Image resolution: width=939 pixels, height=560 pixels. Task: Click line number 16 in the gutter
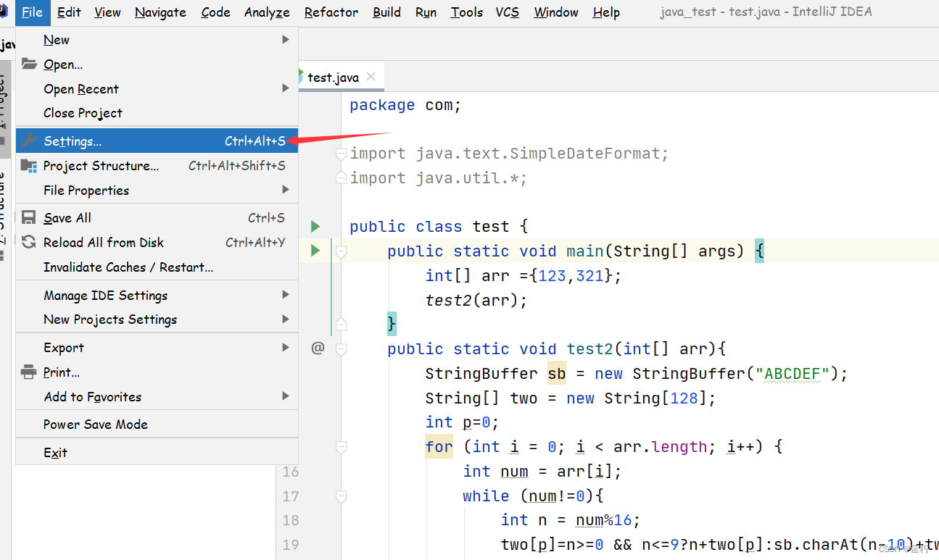[x=291, y=472]
